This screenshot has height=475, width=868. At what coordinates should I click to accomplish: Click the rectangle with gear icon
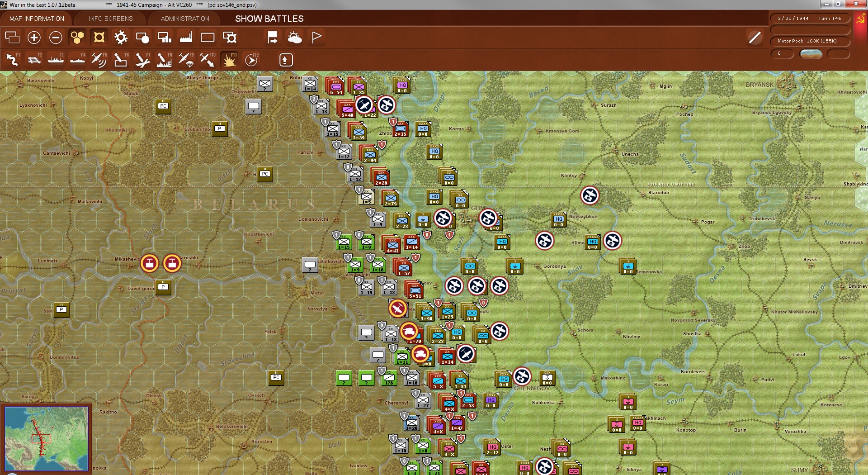[230, 38]
